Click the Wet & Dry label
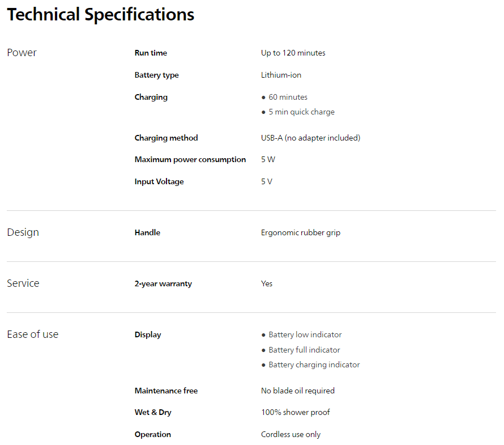Viewport: 504px width, 445px height. click(153, 413)
